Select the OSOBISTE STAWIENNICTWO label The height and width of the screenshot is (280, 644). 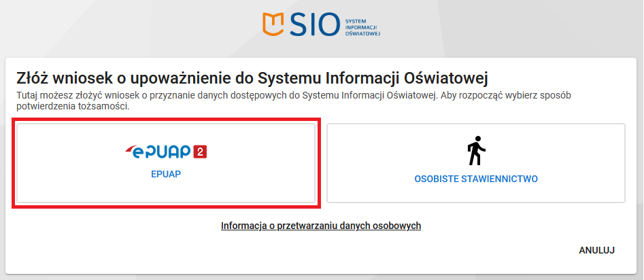tap(476, 179)
